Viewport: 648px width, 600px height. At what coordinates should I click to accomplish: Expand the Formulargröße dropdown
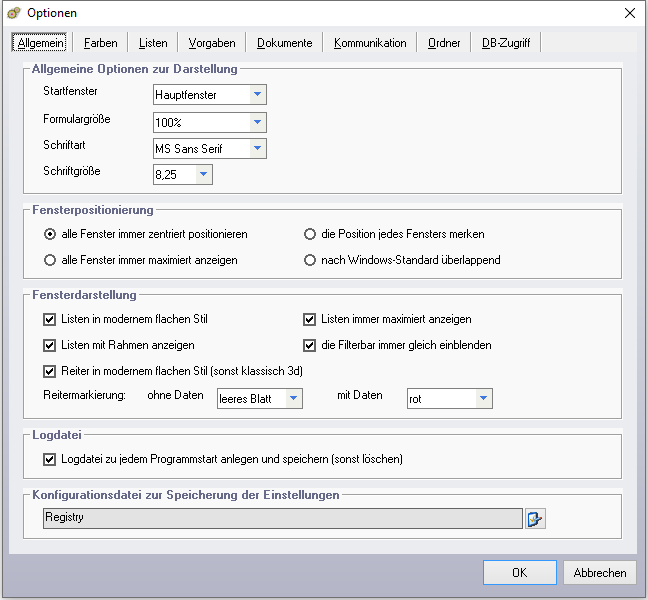(x=257, y=122)
